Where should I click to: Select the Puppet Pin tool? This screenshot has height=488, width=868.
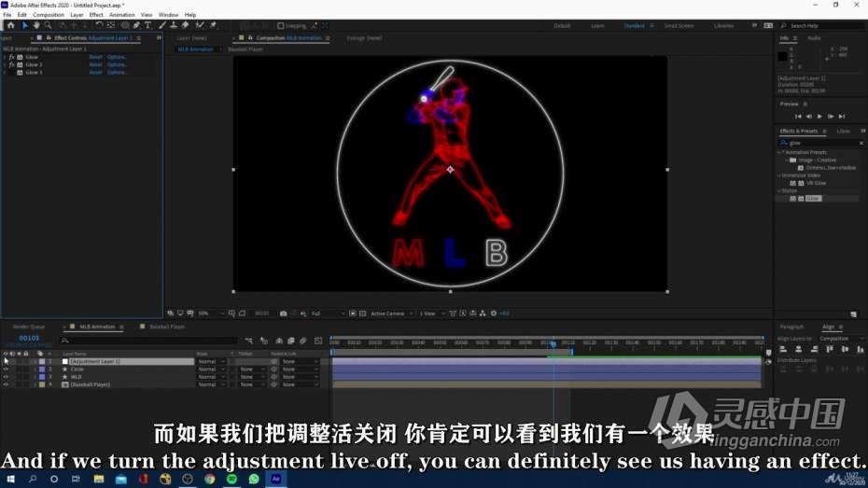pyautogui.click(x=213, y=25)
